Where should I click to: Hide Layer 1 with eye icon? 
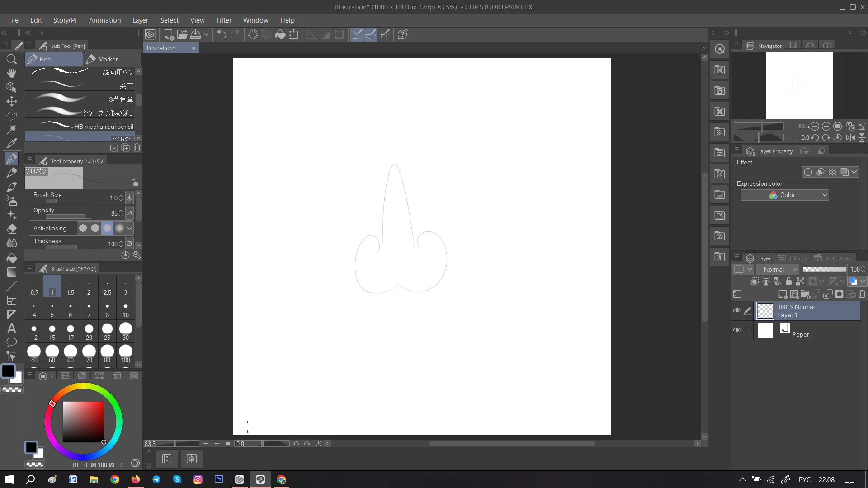pyautogui.click(x=737, y=311)
